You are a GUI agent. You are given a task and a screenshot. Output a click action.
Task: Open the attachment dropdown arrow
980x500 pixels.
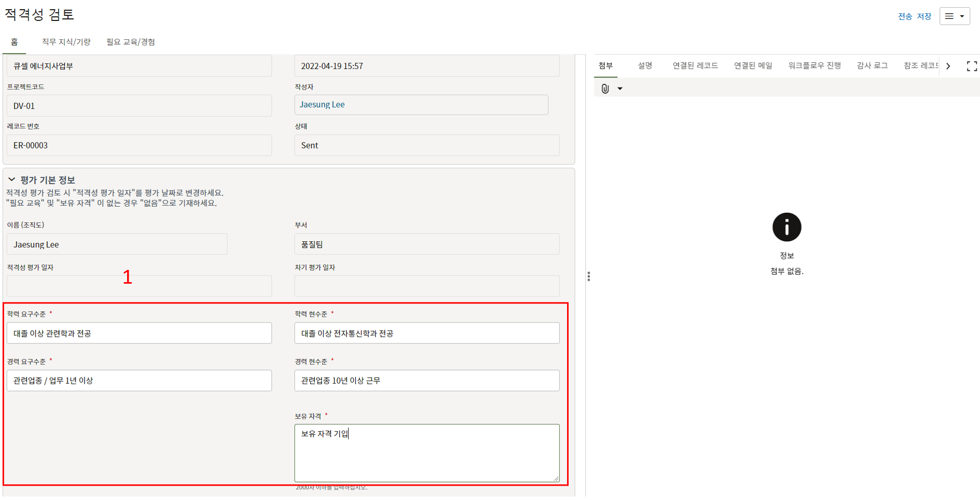620,89
